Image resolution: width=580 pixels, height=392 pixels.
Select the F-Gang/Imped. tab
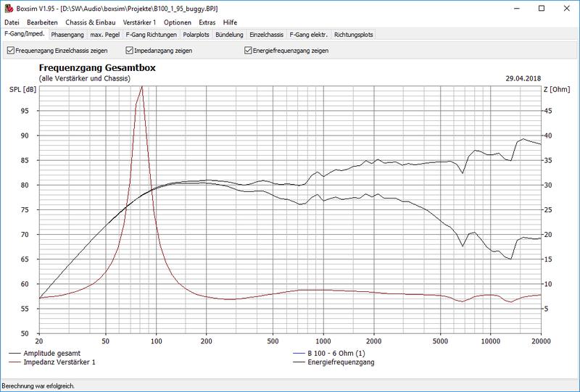pos(25,33)
